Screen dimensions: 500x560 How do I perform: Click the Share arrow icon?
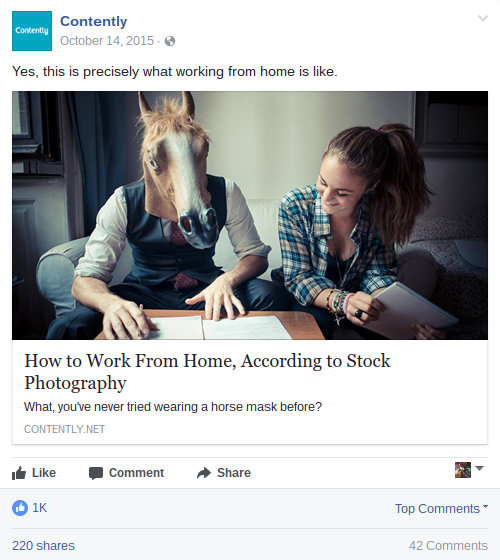click(x=204, y=473)
